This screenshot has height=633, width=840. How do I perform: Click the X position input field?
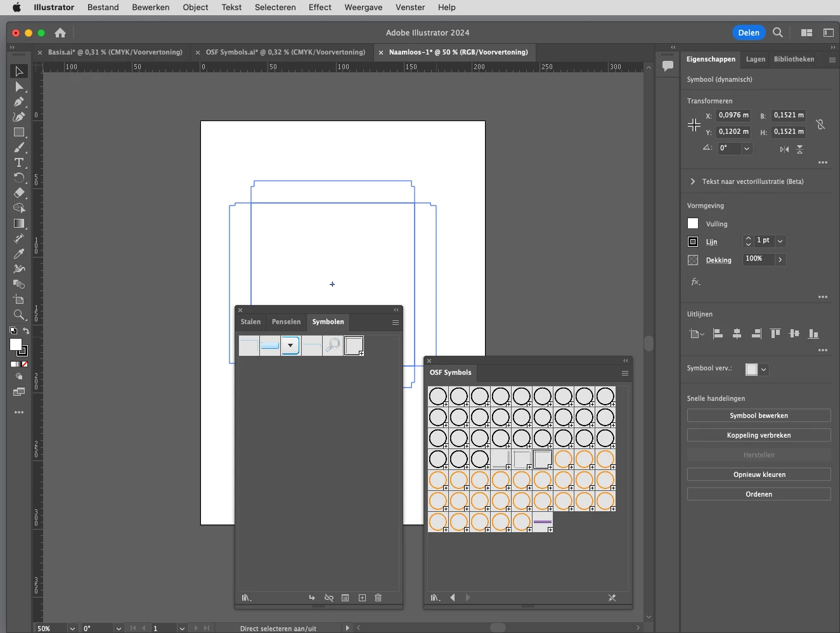733,115
